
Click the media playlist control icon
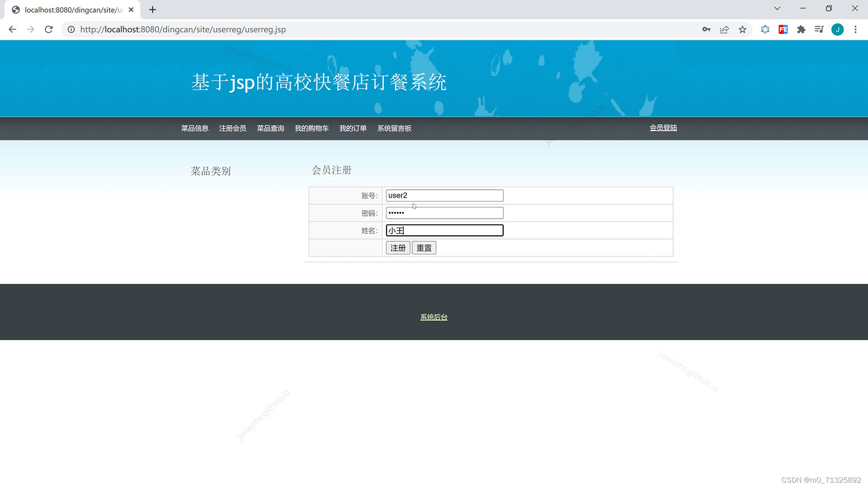coord(819,29)
